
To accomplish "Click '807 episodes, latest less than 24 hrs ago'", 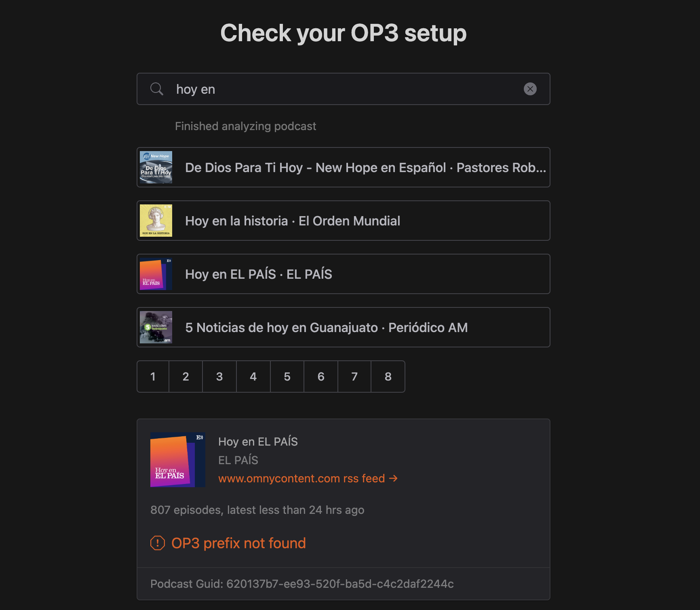I will (x=257, y=510).
